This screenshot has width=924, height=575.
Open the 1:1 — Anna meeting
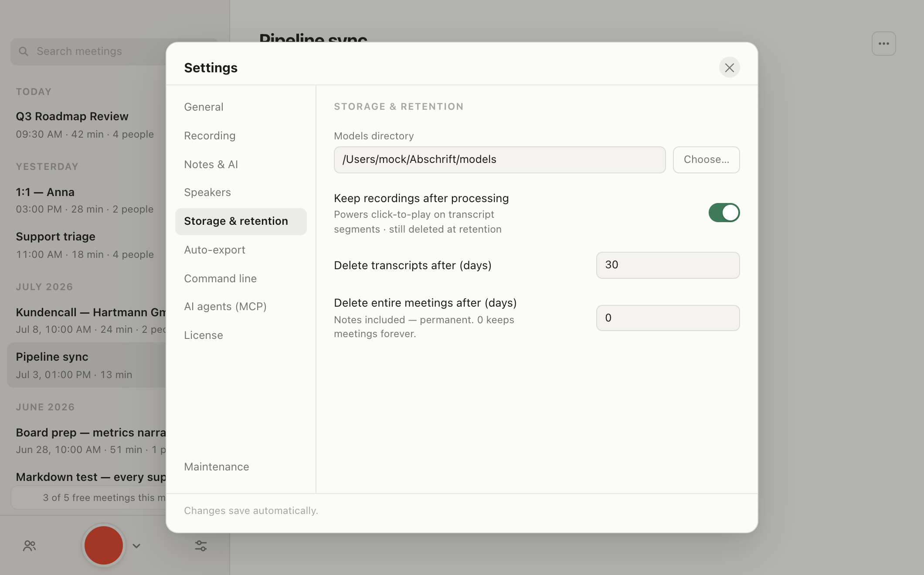(x=87, y=200)
